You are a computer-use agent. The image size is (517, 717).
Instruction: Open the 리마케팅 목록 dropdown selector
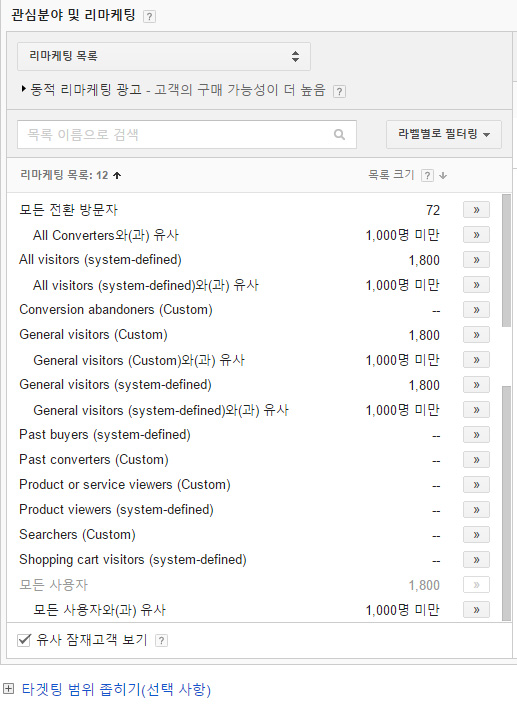[164, 56]
